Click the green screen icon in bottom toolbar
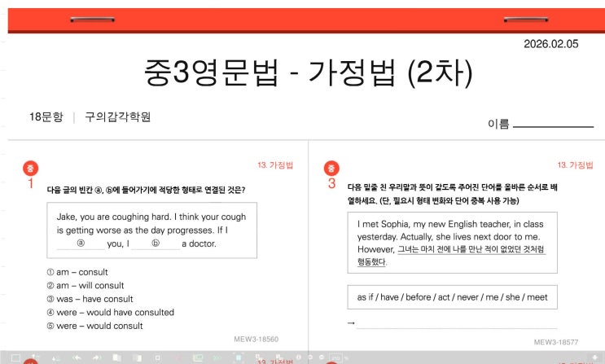This screenshot has height=364, width=605. point(197,357)
